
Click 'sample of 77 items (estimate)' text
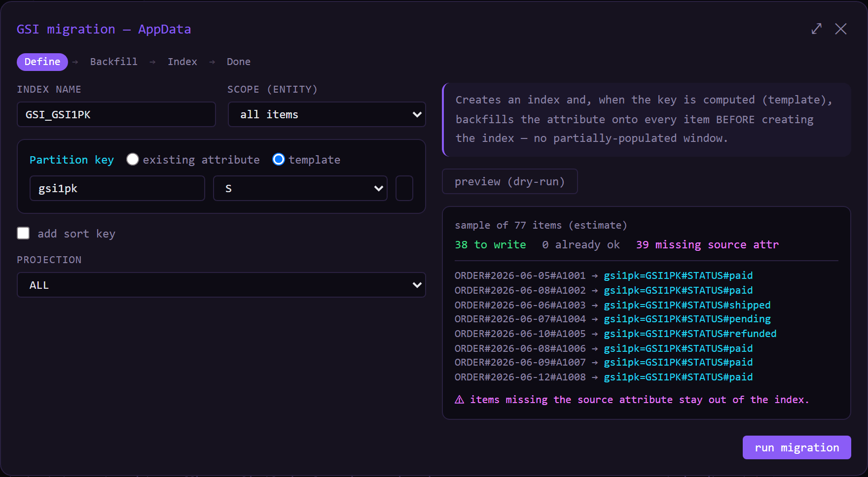coord(541,225)
